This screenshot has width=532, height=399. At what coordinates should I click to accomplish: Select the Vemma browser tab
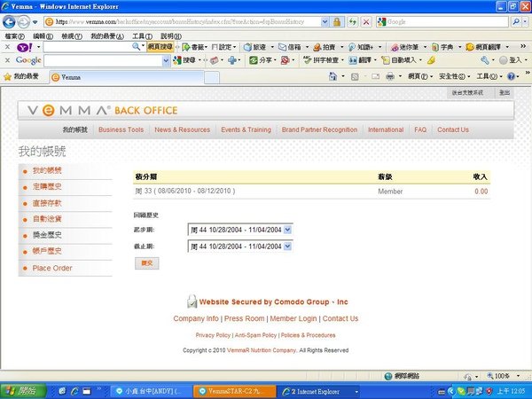coord(127,77)
